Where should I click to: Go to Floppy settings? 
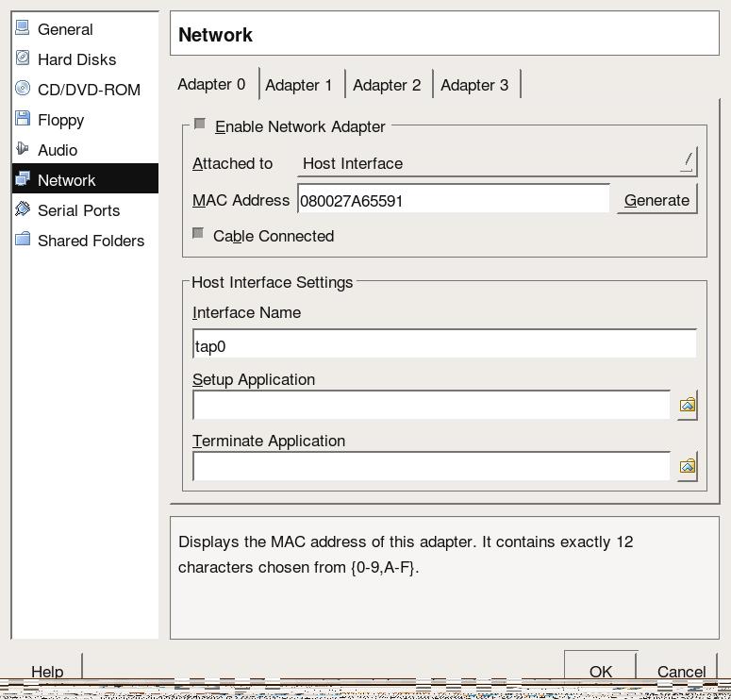[85, 120]
